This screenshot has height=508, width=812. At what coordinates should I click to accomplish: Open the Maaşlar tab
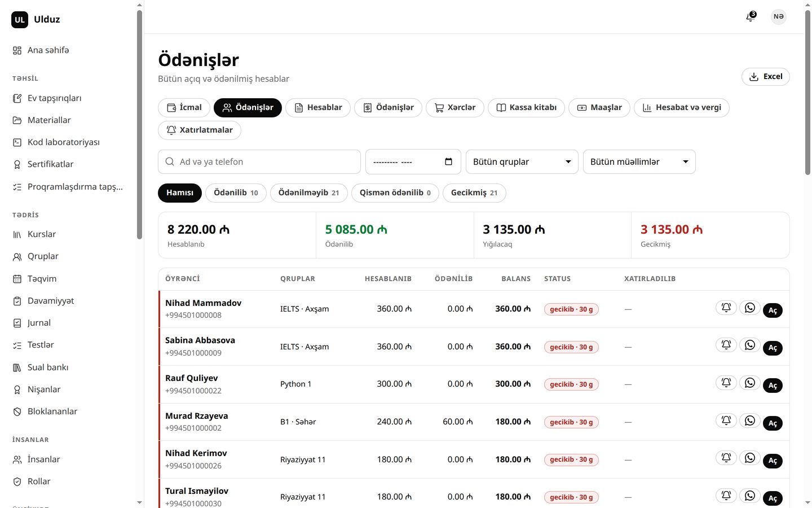click(x=599, y=108)
